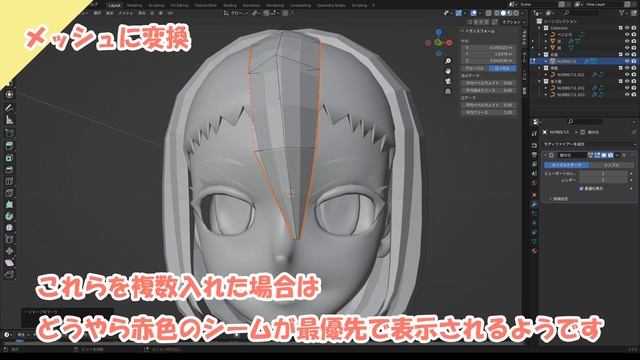Viewport: 640px width, 360px height.
Task: Select the Rip Region tool
Action: point(9,274)
